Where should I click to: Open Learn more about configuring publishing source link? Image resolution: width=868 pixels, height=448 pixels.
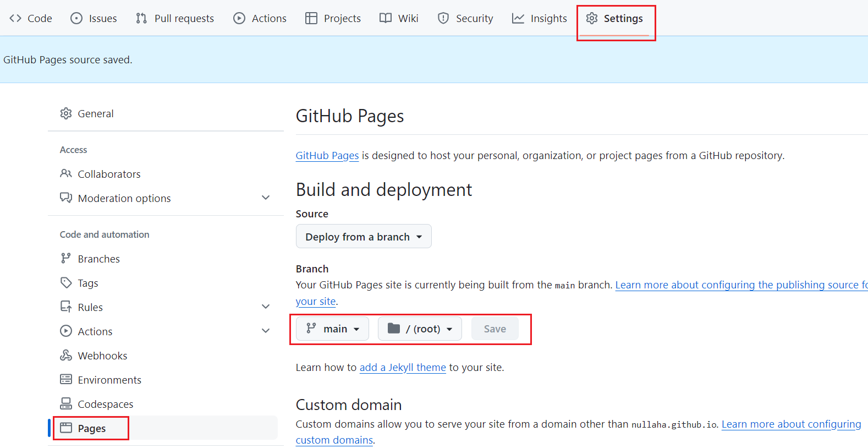point(741,285)
